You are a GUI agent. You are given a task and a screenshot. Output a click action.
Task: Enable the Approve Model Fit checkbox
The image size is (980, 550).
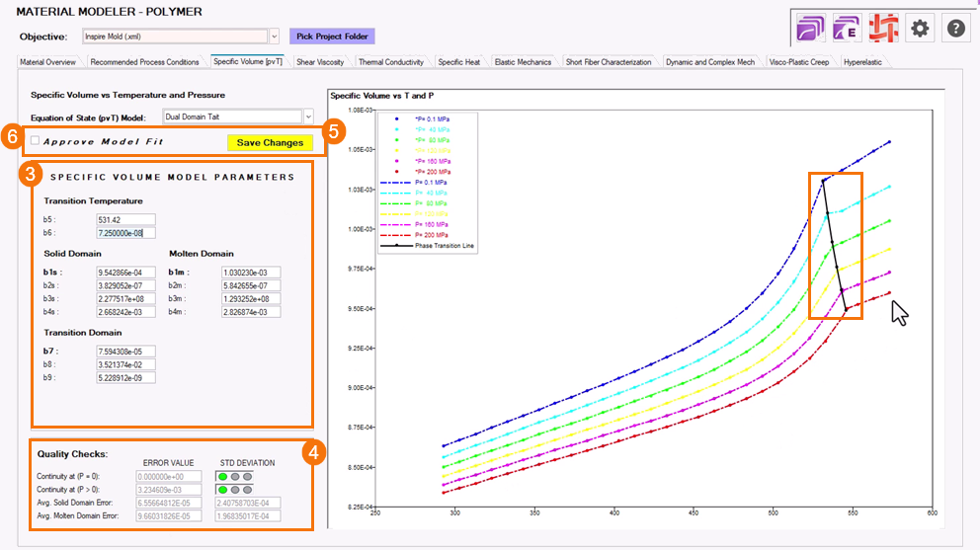point(36,141)
